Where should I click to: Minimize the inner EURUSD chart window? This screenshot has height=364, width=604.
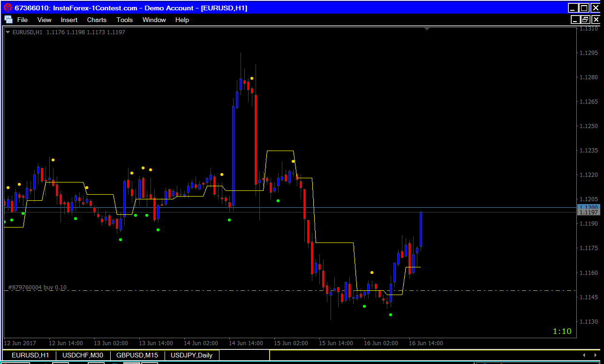coord(574,20)
